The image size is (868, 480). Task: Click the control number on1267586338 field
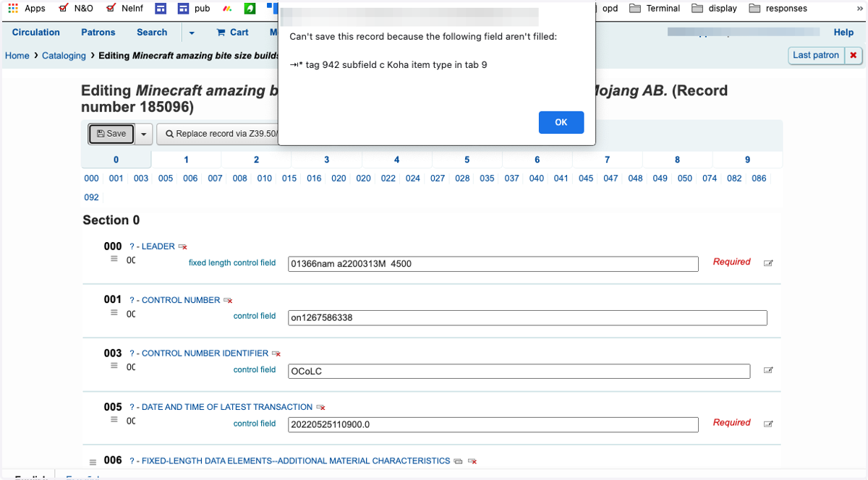pos(527,317)
